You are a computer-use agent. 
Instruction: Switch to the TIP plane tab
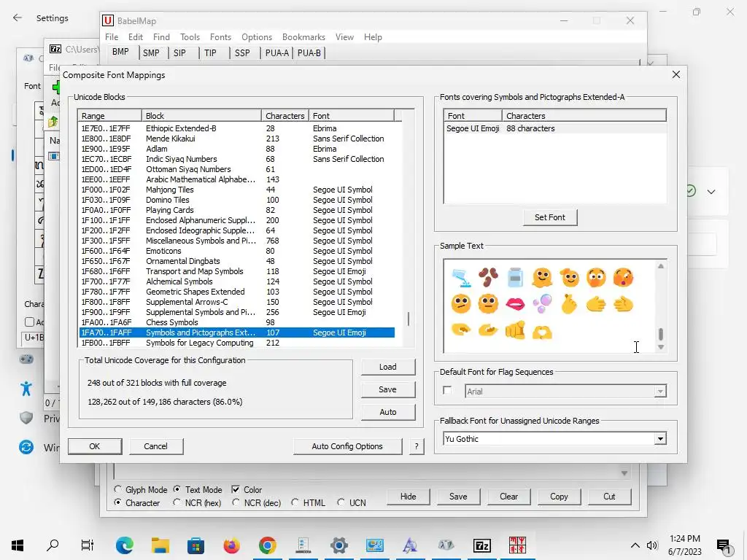click(x=210, y=52)
